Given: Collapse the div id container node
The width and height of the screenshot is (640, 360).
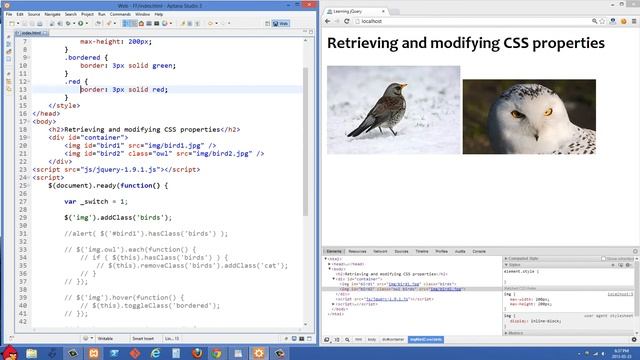Looking at the screenshot, I should click(x=333, y=279).
